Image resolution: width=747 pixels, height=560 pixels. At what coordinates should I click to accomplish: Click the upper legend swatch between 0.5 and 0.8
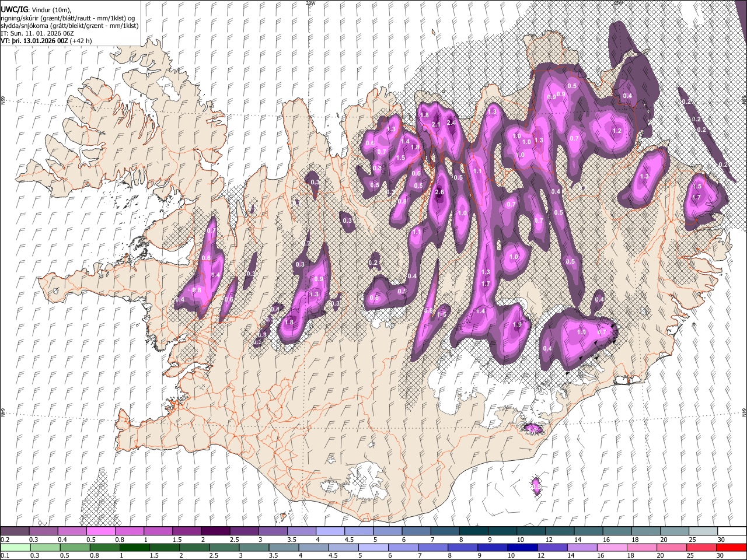101,531
